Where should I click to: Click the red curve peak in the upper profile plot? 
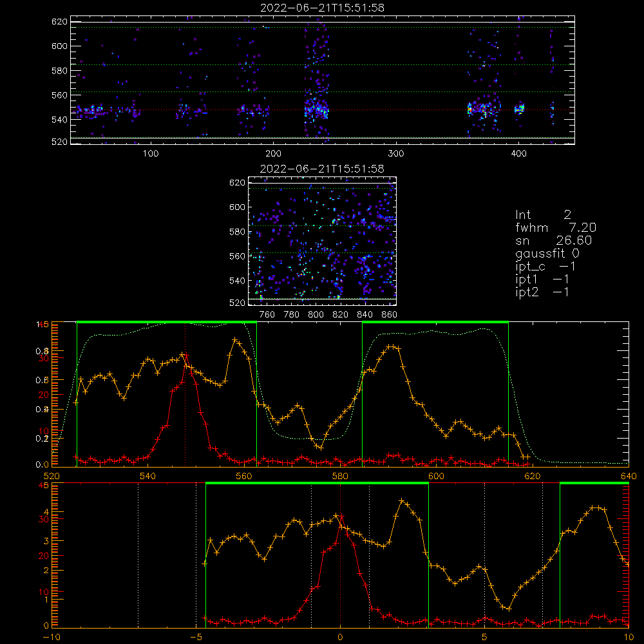click(186, 355)
